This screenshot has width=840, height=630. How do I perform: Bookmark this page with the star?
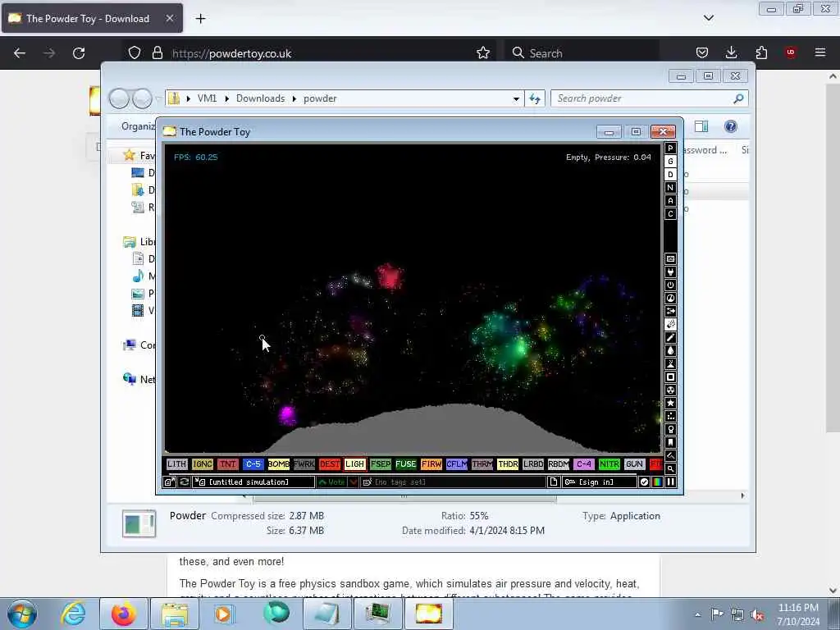482,53
